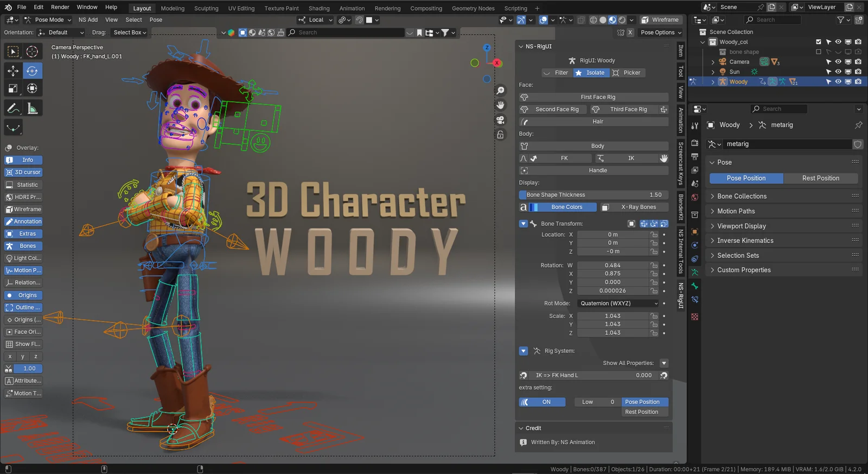Click the pan view hand icon
Screen dimensions: 868x474
[500, 105]
